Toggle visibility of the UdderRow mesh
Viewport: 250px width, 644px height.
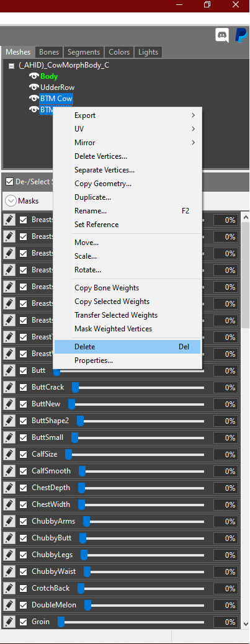coord(33,87)
